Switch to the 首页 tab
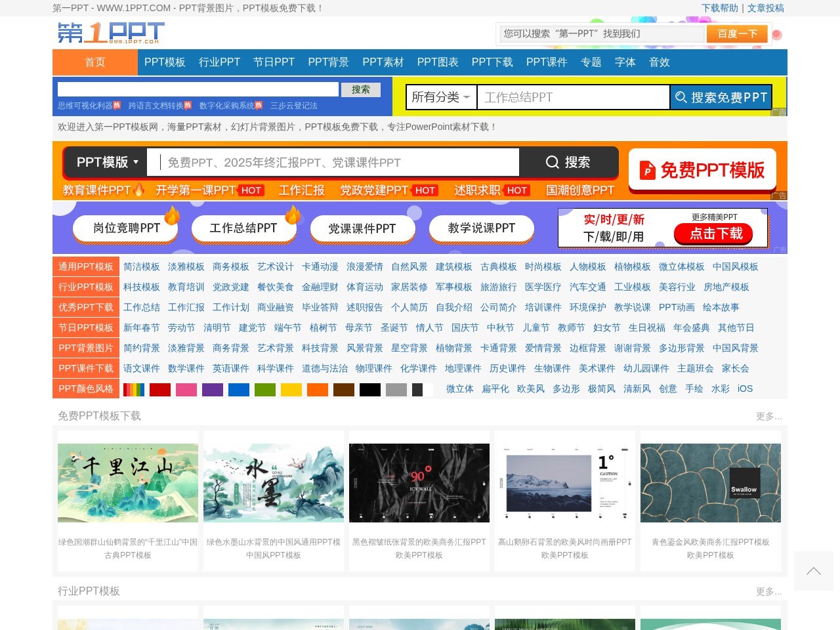The image size is (840, 630). (94, 62)
